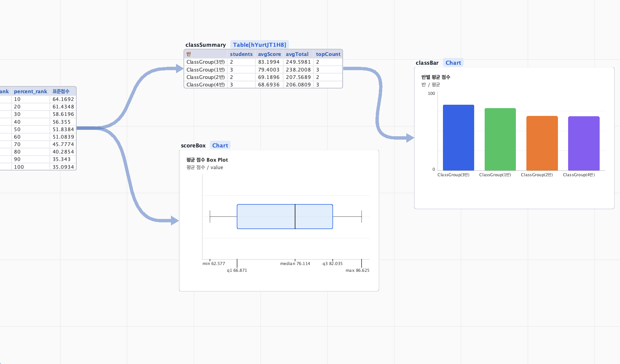Click the avgTotal value 238.2008
Viewport: 620px width, 364px height.
coord(298,70)
